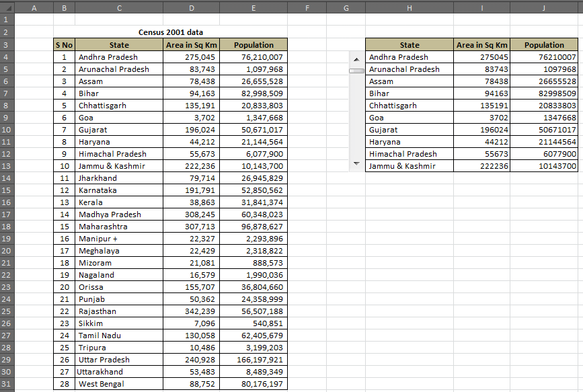Click the right table's 'Area in Sq Km' header
The width and height of the screenshot is (583, 392).
[481, 45]
